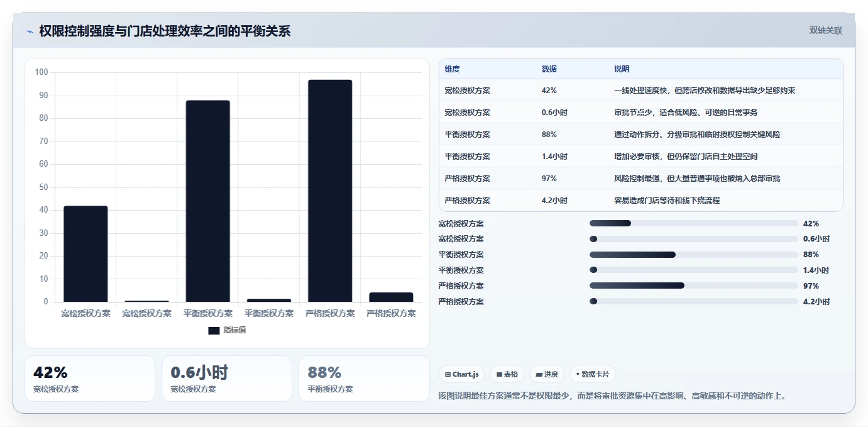Click the 0.6小时 stat card
The height and width of the screenshot is (427, 868).
[227, 379]
